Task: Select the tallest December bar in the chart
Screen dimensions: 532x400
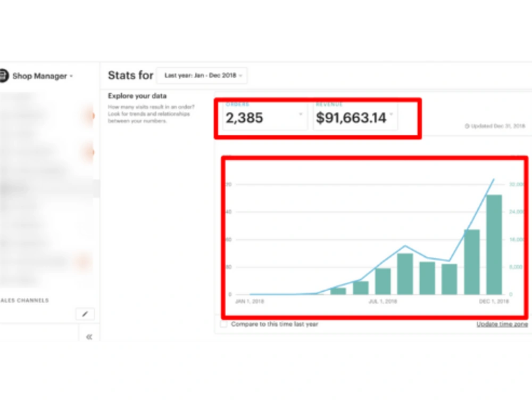Action: [494, 244]
